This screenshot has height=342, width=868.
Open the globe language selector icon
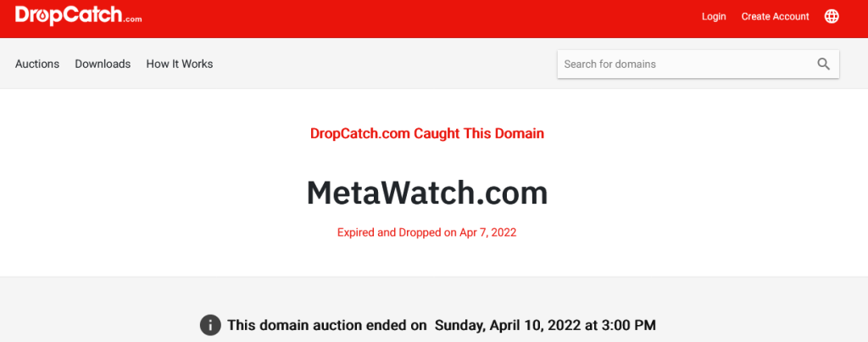pyautogui.click(x=832, y=17)
